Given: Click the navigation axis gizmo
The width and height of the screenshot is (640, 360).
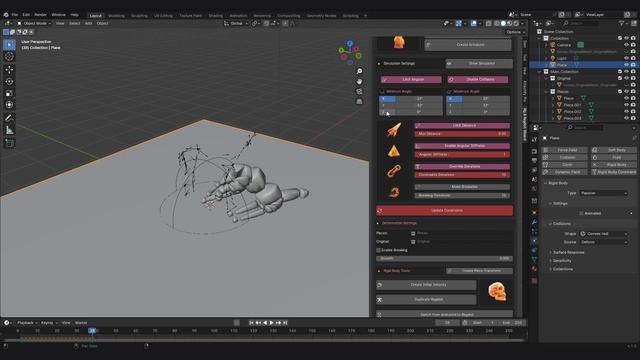Looking at the screenshot, I should tap(350, 52).
